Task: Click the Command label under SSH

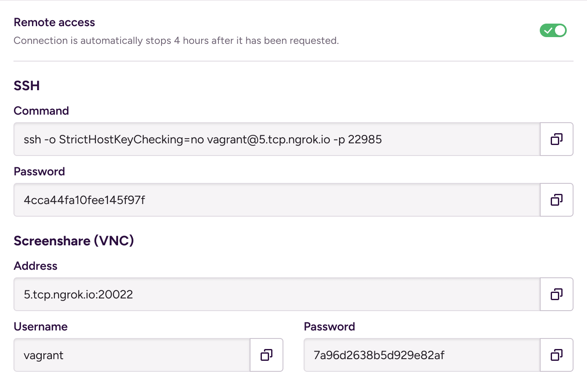Action: tap(41, 111)
